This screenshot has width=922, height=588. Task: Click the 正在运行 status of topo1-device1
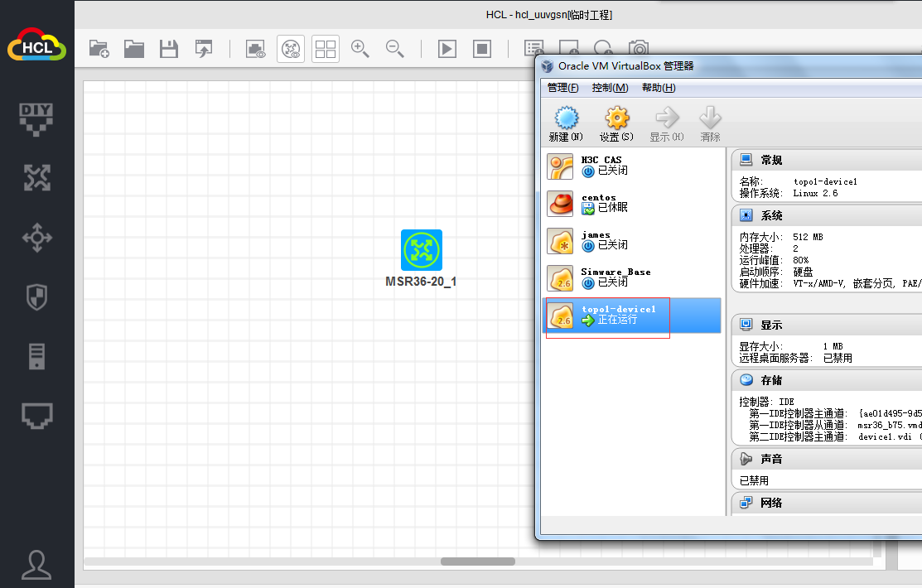(617, 320)
